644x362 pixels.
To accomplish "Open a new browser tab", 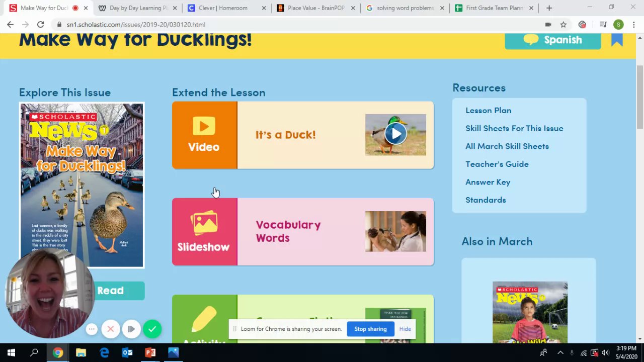I will [x=549, y=8].
